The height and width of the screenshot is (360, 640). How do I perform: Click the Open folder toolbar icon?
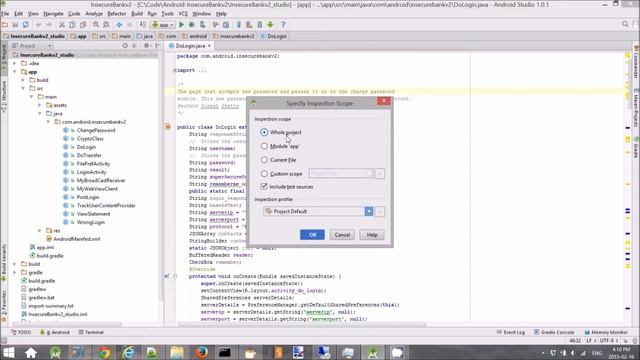(5, 25)
